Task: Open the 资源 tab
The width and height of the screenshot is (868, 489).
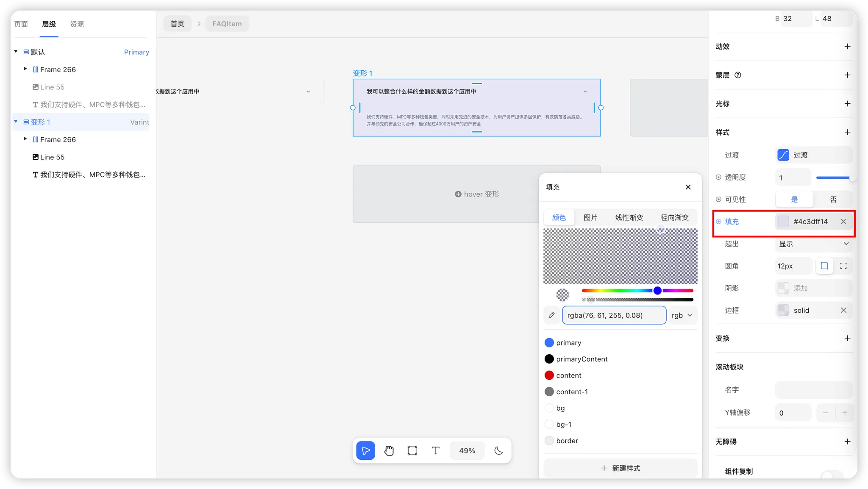Action: pyautogui.click(x=77, y=24)
